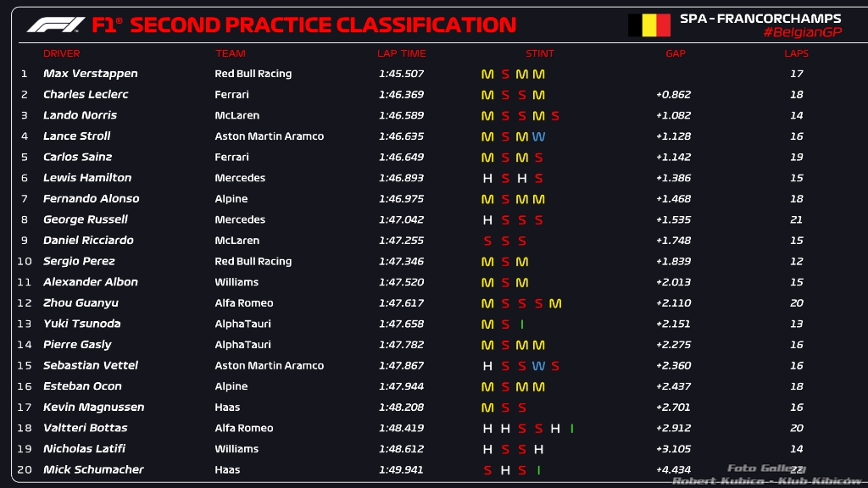The width and height of the screenshot is (868, 488).
Task: Click the green I tyre in Yuki Tsunoda's row
Action: 522,324
